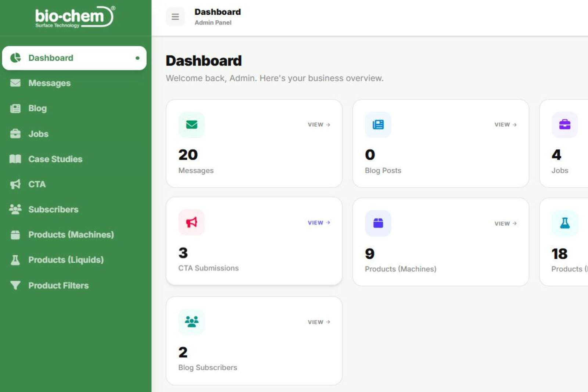588x392 pixels.
Task: Click the Products (Machines) box sidebar icon
Action: 15,235
